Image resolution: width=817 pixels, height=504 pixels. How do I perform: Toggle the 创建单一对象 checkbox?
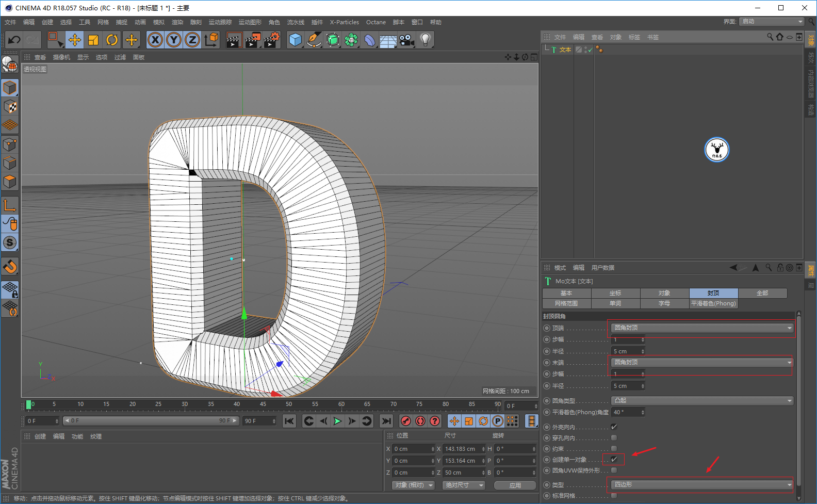click(x=614, y=459)
